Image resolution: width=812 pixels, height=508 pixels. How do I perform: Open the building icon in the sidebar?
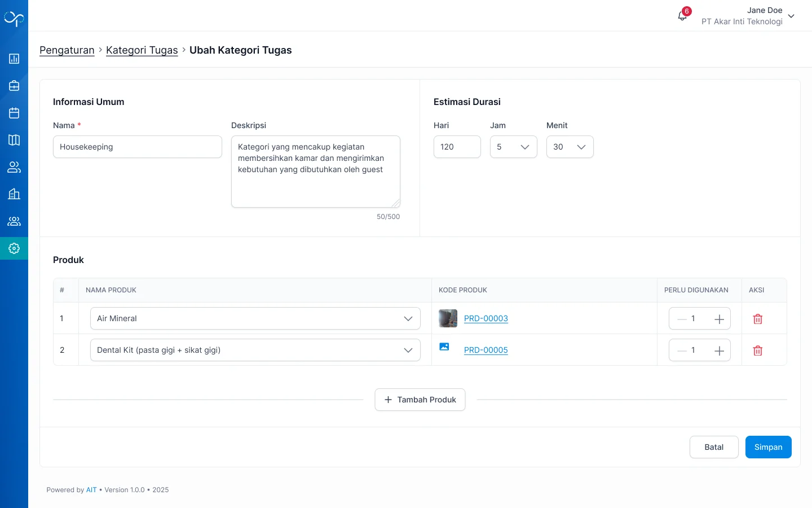click(x=14, y=194)
